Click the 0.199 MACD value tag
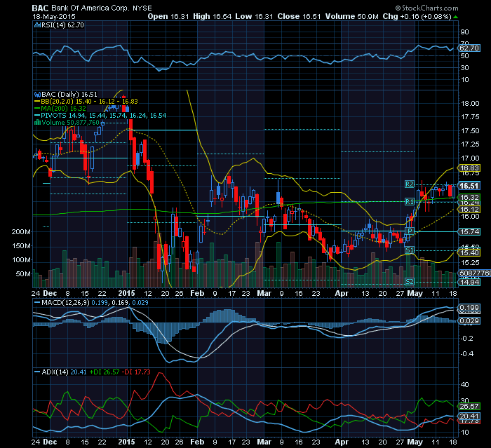This screenshot has height=448, width=491. point(469,308)
